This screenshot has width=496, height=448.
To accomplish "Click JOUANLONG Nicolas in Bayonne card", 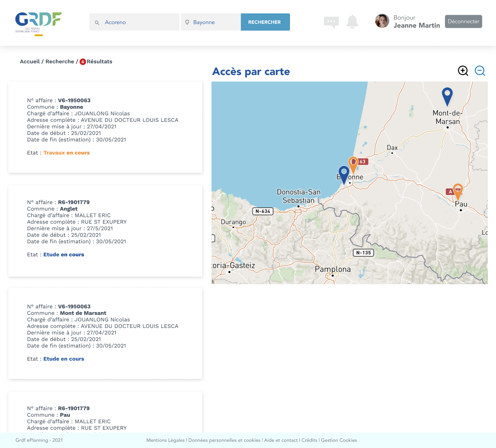I will (102, 114).
